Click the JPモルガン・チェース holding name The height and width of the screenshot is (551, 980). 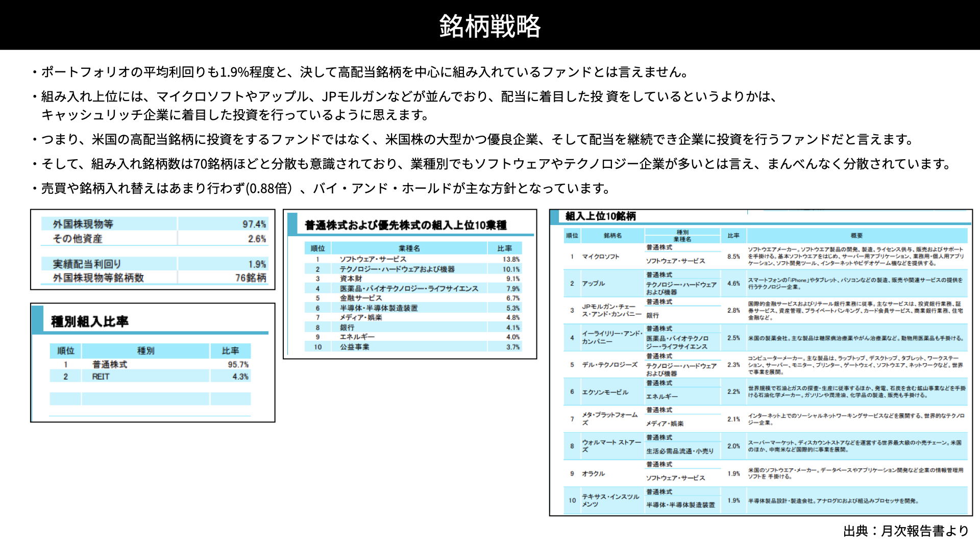click(611, 310)
